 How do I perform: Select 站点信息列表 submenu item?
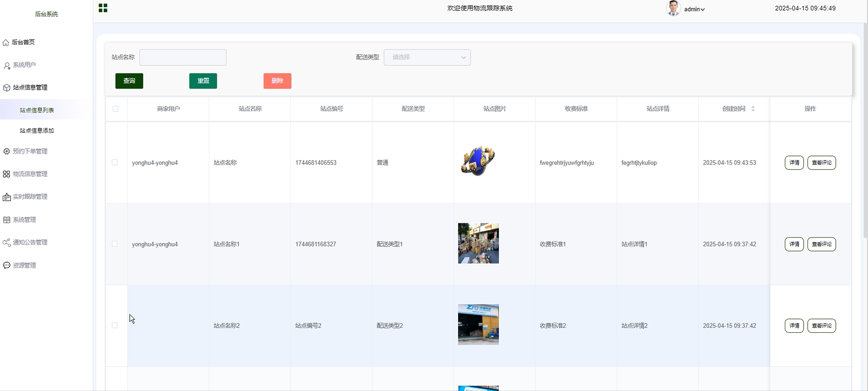point(37,110)
